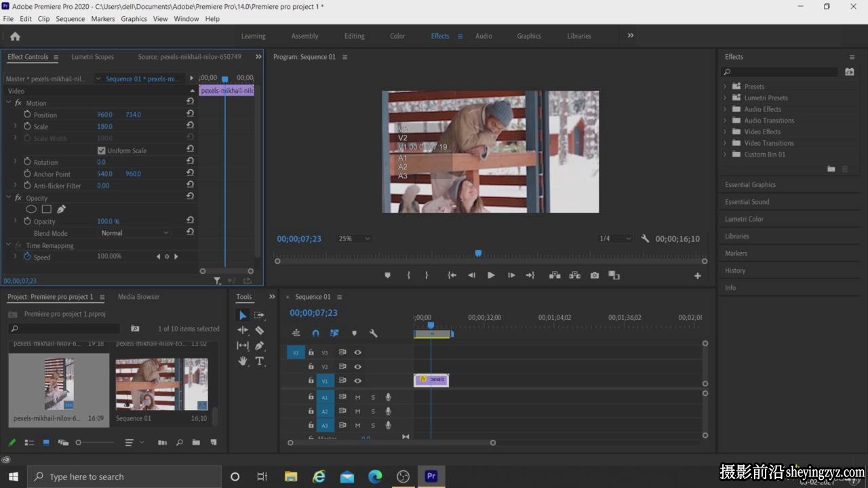The image size is (868, 488).
Task: Click New Item icon in Project panel
Action: (x=213, y=443)
